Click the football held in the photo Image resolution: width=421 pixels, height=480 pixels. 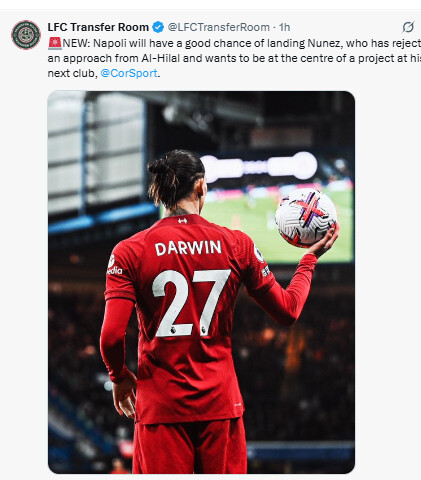pos(306,218)
